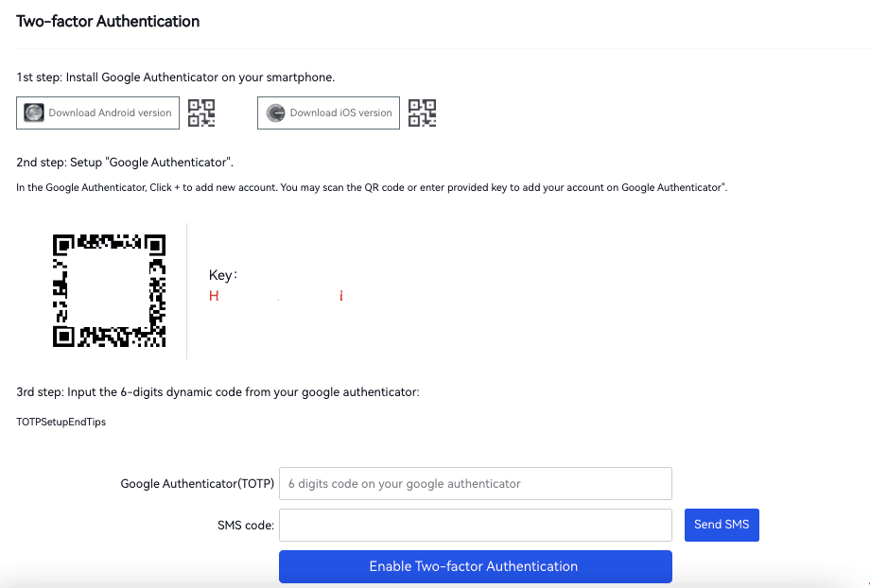Screen dimensions: 870x588
Task: Click the 2nd step Setup Google Authenticator text
Action: coord(125,162)
